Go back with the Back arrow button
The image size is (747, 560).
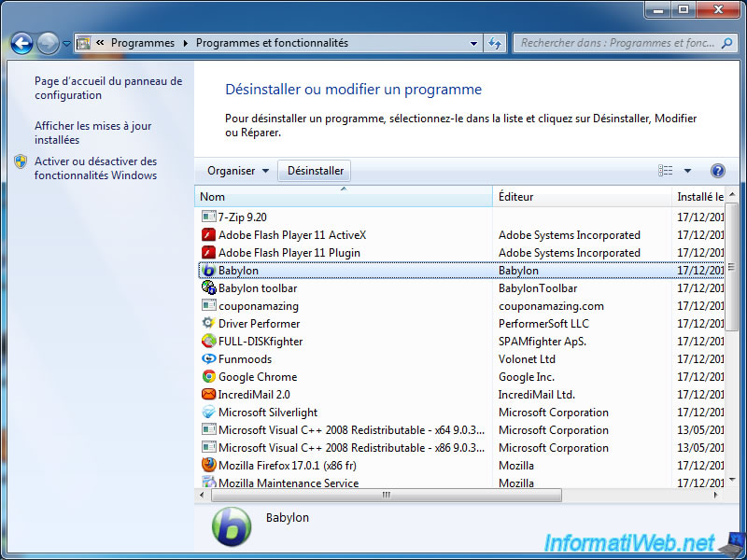pos(21,43)
